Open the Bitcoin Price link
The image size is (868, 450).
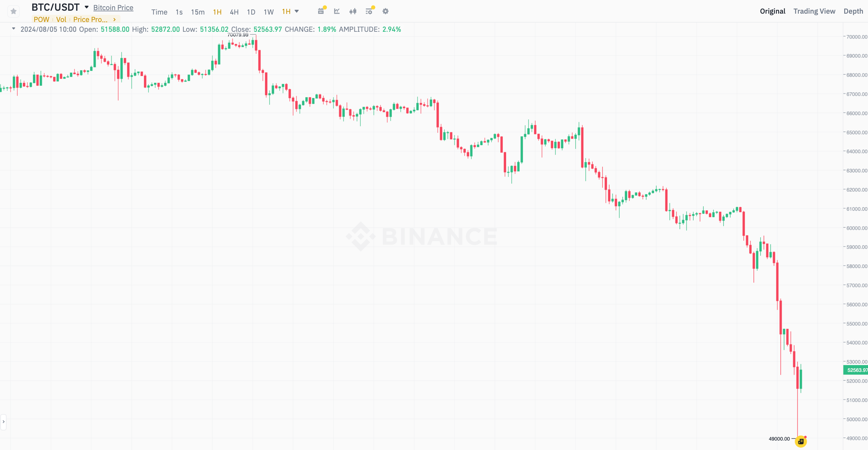pyautogui.click(x=113, y=7)
